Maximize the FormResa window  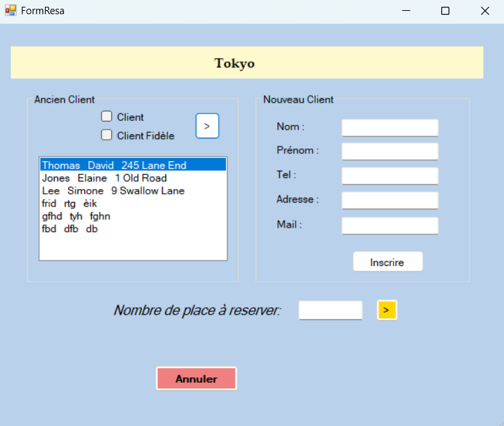tap(445, 11)
